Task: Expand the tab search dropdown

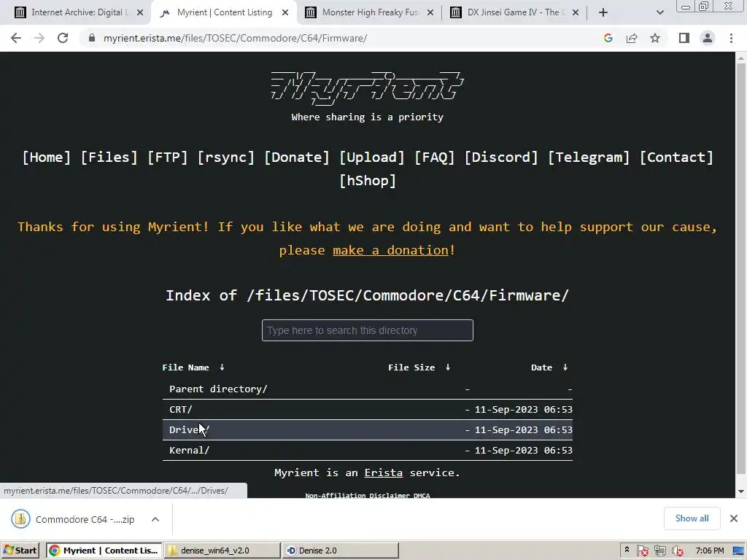Action: coord(659,12)
